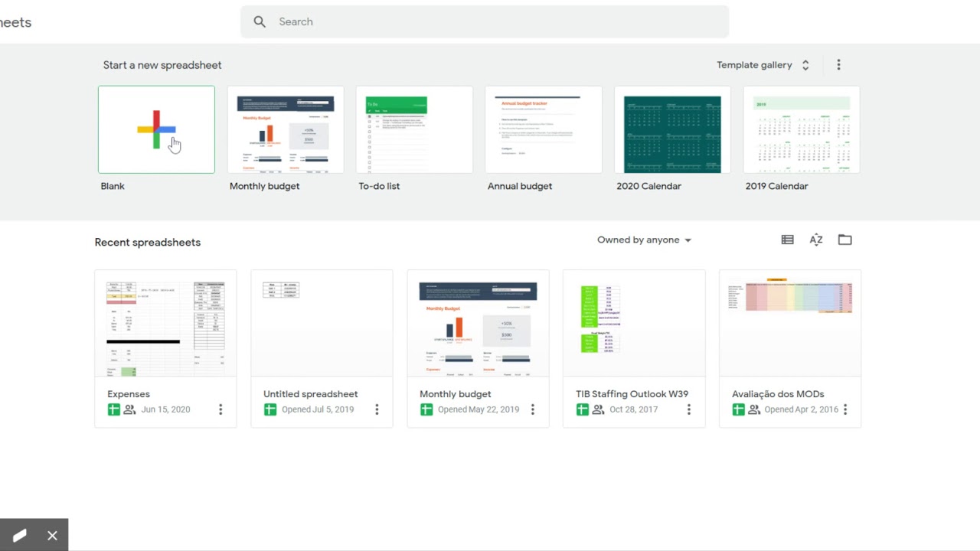This screenshot has width=980, height=551.
Task: Click the search magnifier icon
Action: [260, 22]
